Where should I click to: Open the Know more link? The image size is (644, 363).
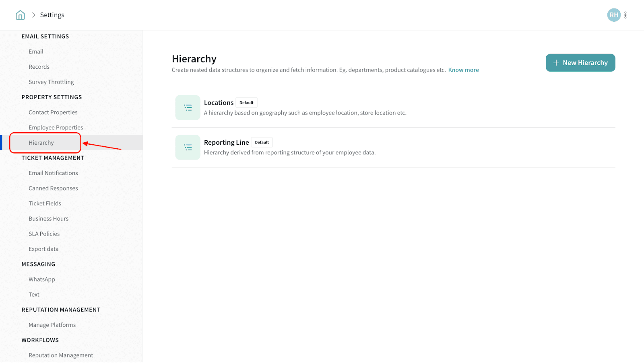coord(463,70)
